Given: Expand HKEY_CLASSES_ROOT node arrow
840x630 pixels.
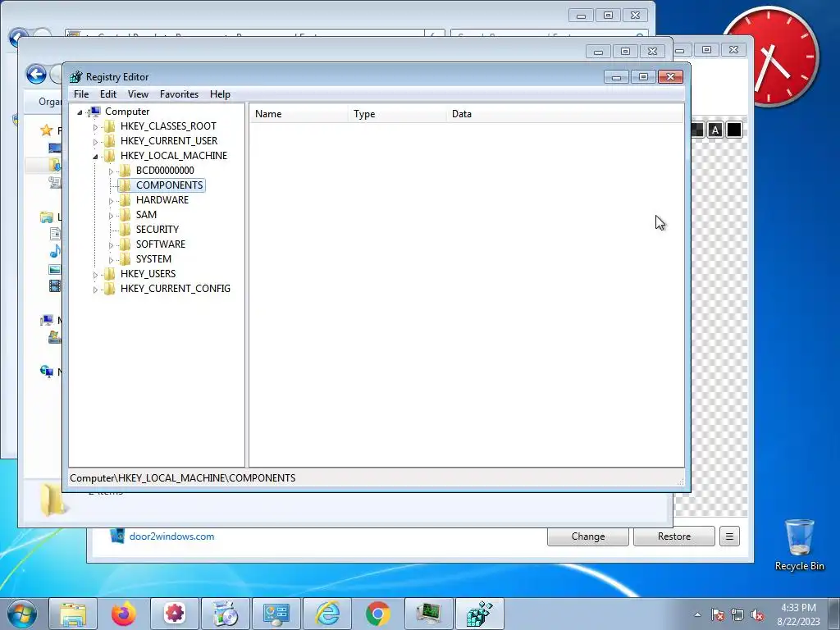Looking at the screenshot, I should click(x=95, y=127).
